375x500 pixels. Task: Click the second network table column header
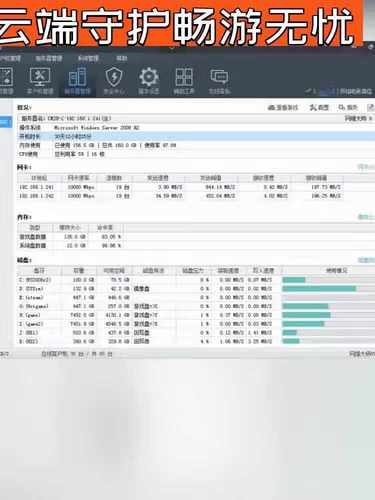coord(79,178)
